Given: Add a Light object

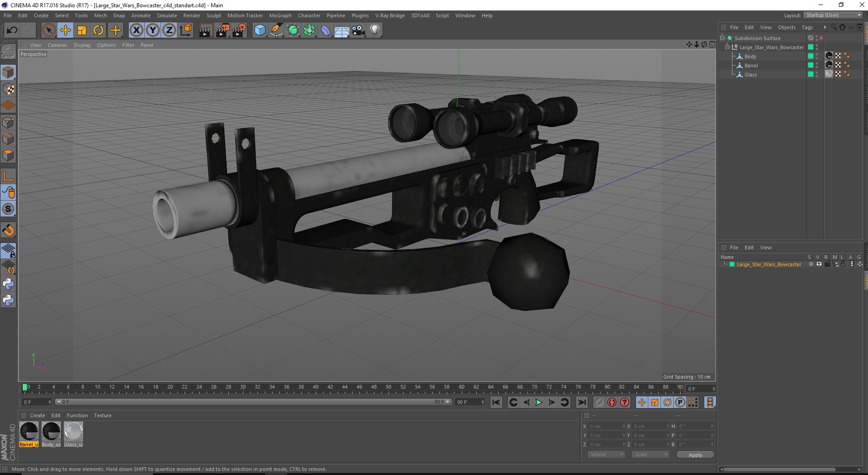Looking at the screenshot, I should point(374,30).
